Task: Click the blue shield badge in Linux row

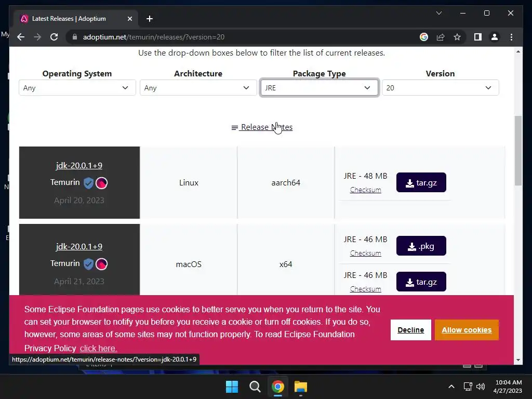Action: [88, 183]
